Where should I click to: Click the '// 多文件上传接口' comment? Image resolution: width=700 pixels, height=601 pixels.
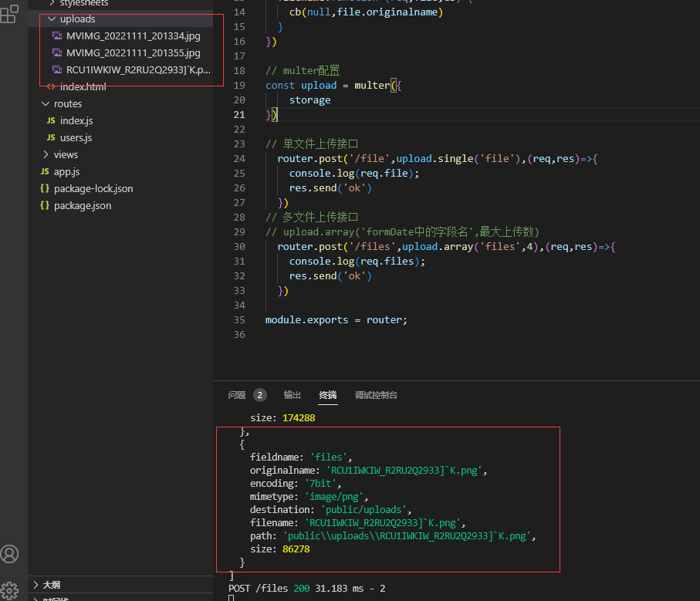point(312,217)
